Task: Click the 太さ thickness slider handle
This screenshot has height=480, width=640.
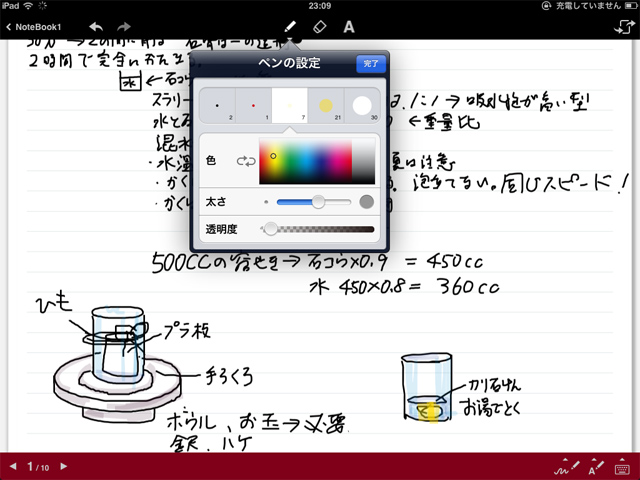Action: tap(318, 202)
